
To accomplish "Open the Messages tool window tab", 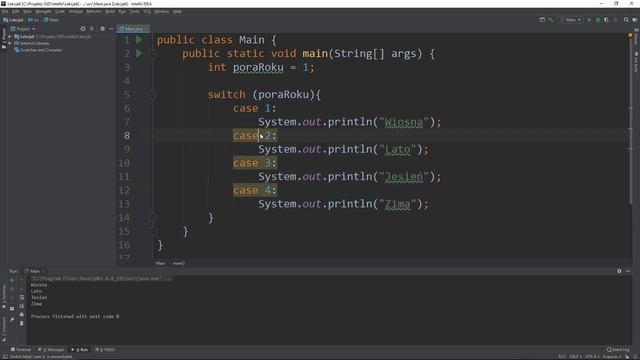I will (51, 349).
